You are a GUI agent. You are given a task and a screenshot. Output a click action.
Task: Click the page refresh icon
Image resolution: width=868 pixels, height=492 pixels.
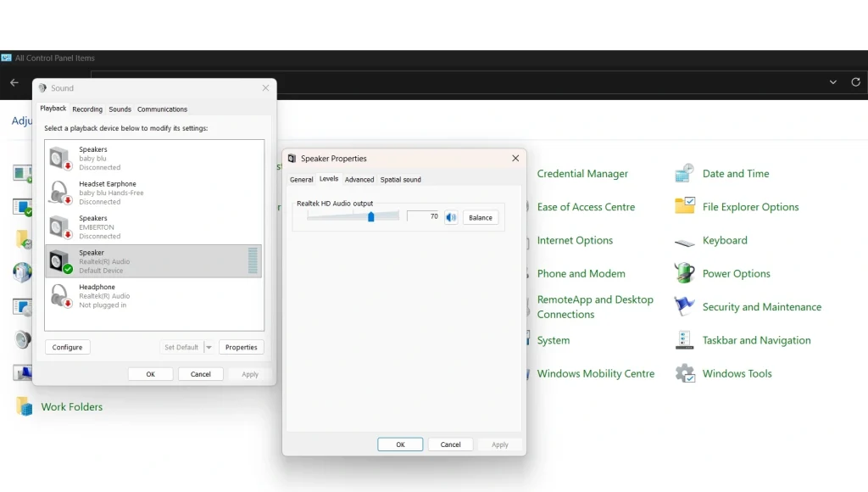tap(855, 82)
